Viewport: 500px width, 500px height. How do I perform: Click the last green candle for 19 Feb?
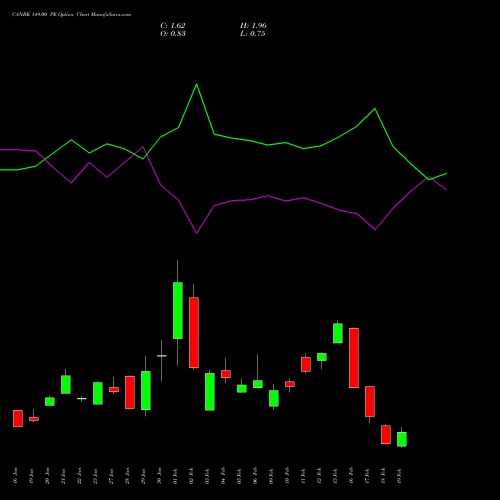pos(402,439)
